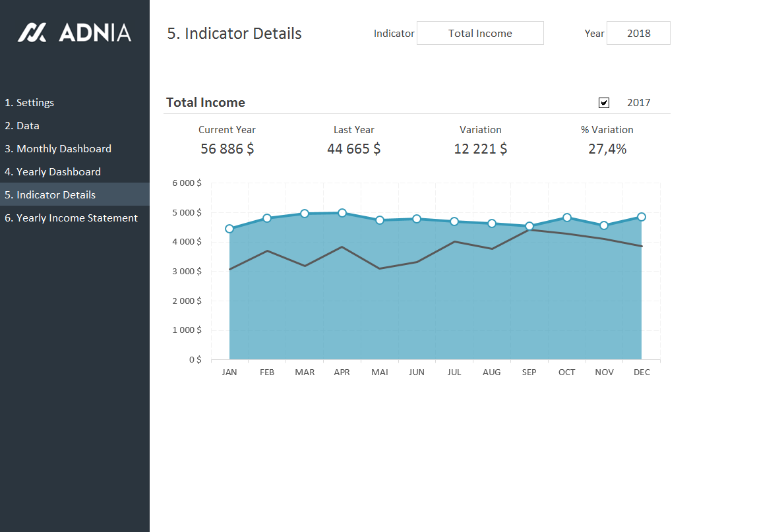Image resolution: width=784 pixels, height=532 pixels.
Task: Click the Total Income chart heading
Action: [x=206, y=103]
